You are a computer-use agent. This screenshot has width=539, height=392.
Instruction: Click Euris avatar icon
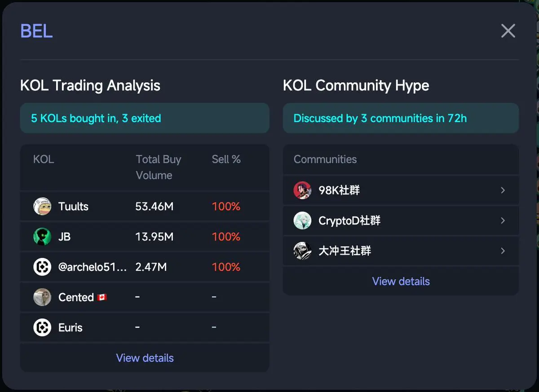42,327
